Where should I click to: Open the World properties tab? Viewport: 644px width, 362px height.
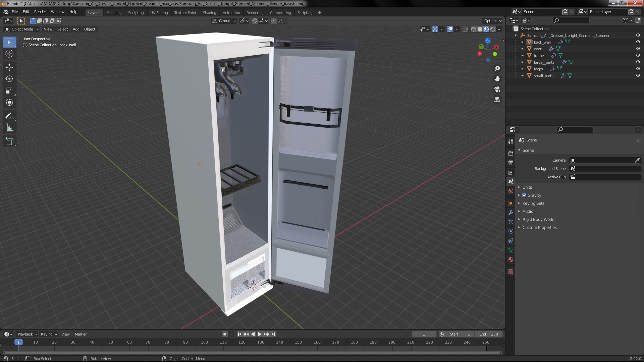[x=511, y=191]
